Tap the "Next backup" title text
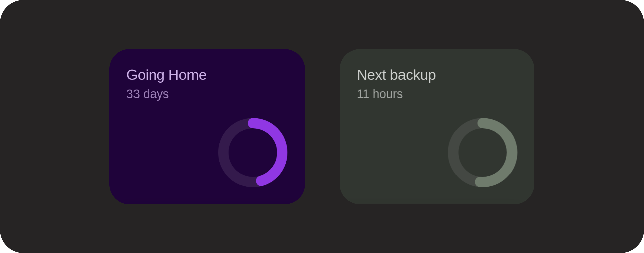Image resolution: width=644 pixels, height=253 pixels. point(396,75)
